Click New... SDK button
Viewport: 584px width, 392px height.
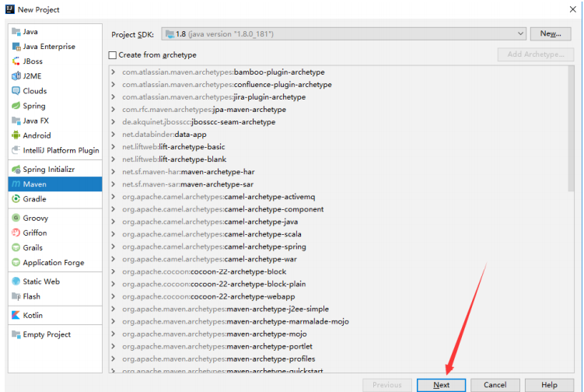click(x=551, y=34)
